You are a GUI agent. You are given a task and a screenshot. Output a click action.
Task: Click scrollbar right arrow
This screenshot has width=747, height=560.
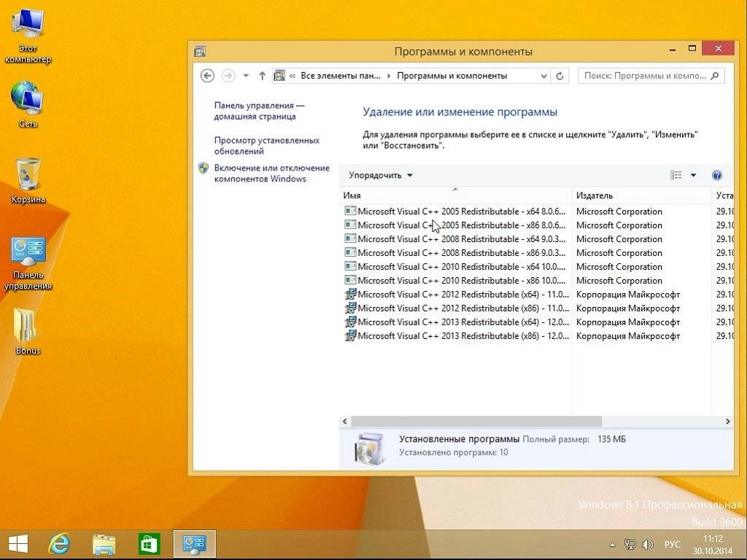pos(727,421)
